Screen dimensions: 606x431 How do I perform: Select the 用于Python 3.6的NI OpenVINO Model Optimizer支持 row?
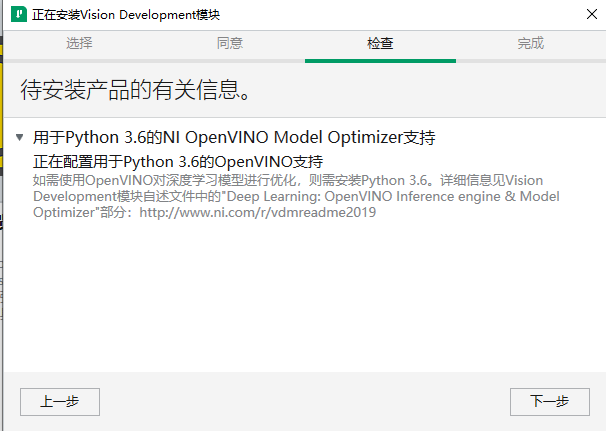pos(234,137)
